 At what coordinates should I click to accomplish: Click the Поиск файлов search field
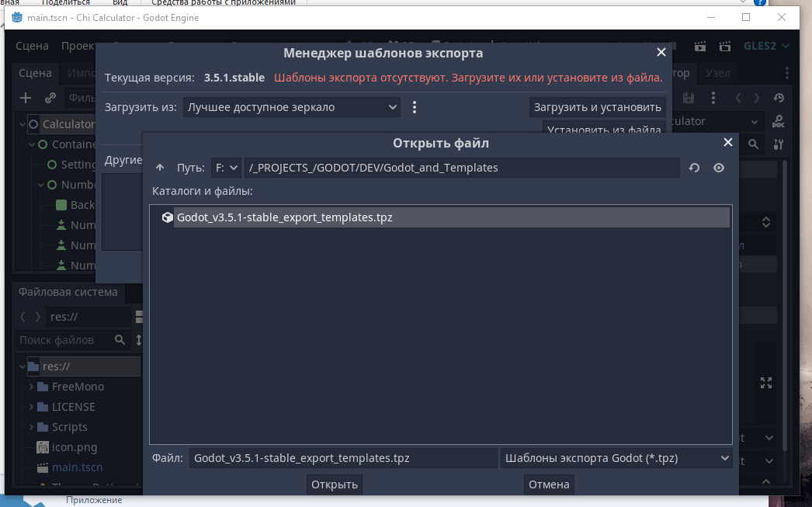coord(72,340)
